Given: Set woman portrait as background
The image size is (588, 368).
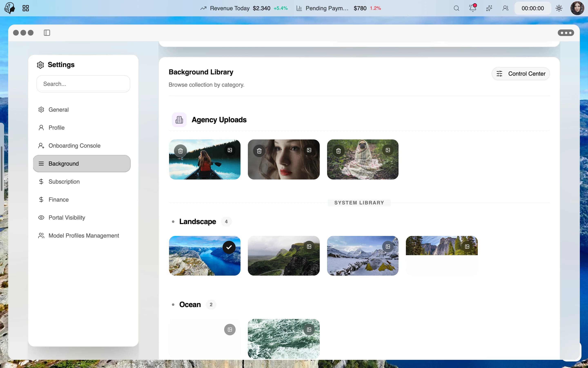Looking at the screenshot, I should coord(309,150).
